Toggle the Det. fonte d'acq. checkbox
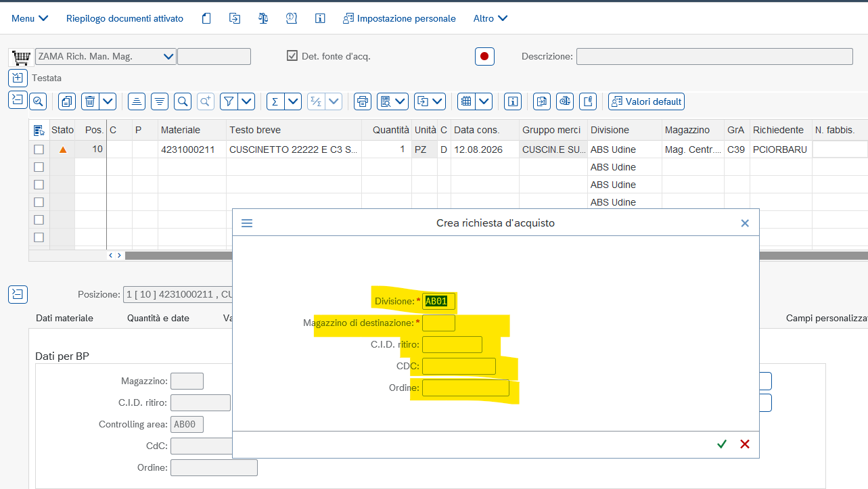The image size is (868, 489). pyautogui.click(x=292, y=56)
